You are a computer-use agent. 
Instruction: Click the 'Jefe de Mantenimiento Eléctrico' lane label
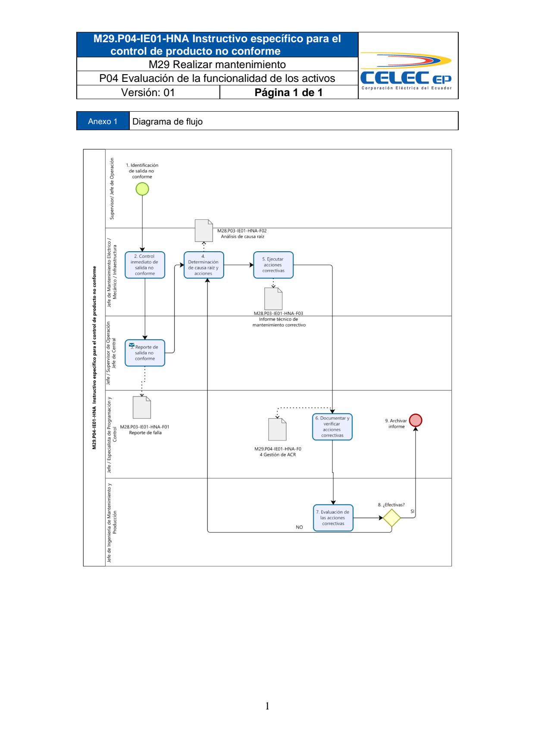click(x=112, y=272)
